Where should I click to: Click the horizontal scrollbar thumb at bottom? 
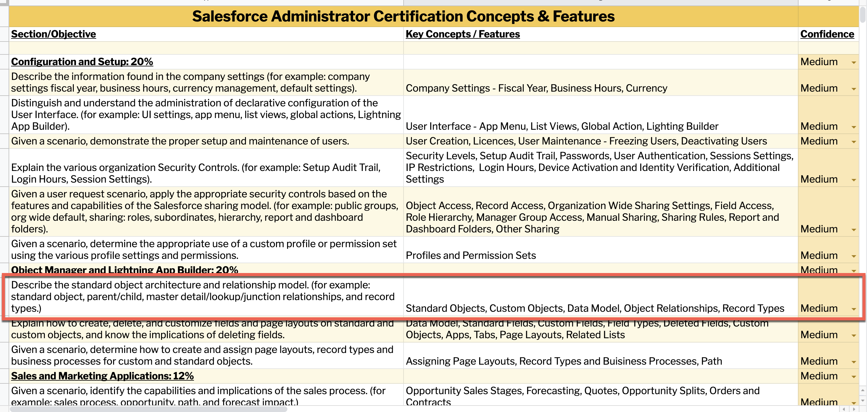tap(148, 409)
